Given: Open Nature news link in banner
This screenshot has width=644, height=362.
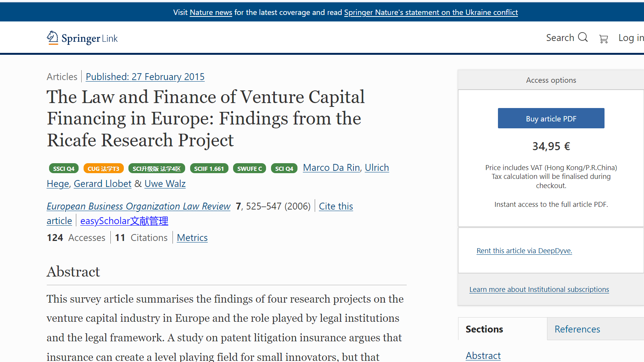Looking at the screenshot, I should click(x=211, y=12).
